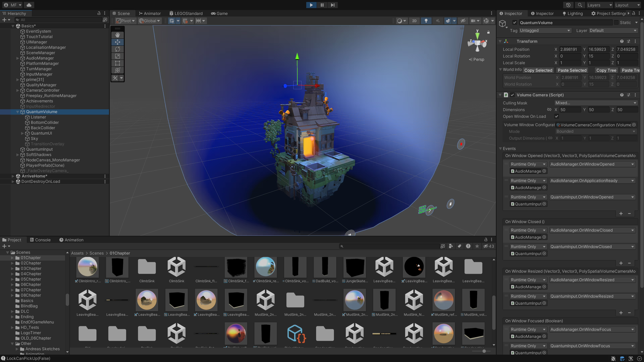Select the Rect transform tool

(x=118, y=63)
